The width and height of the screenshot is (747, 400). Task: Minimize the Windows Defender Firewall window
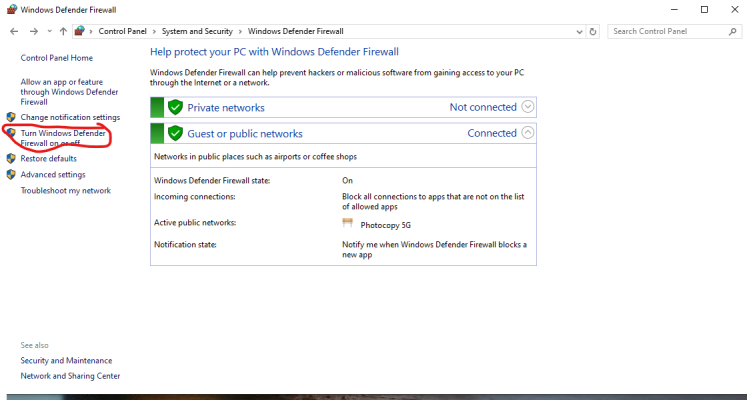674,9
